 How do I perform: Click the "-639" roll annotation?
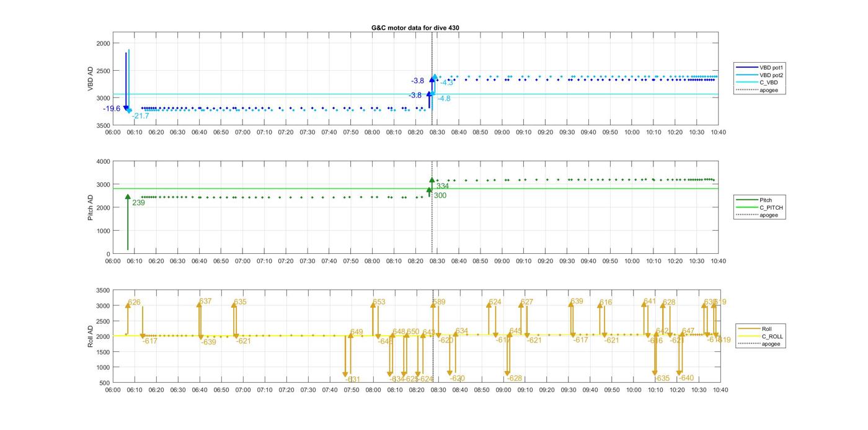[x=208, y=342]
